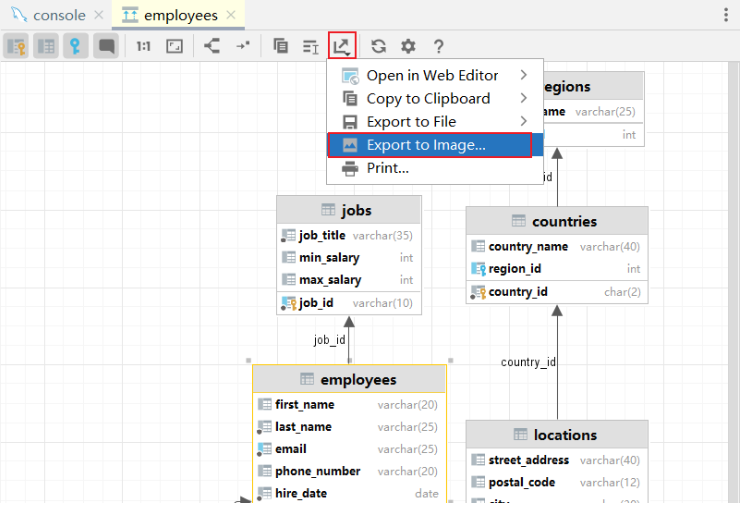Switch to the console tab
740x506 pixels.
[x=57, y=15]
